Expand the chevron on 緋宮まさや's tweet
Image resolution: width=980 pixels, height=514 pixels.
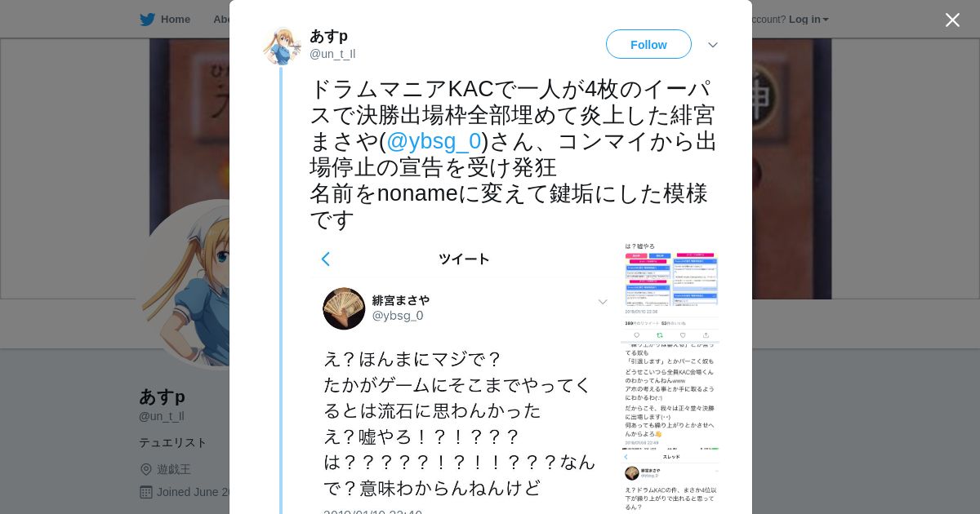tap(603, 302)
